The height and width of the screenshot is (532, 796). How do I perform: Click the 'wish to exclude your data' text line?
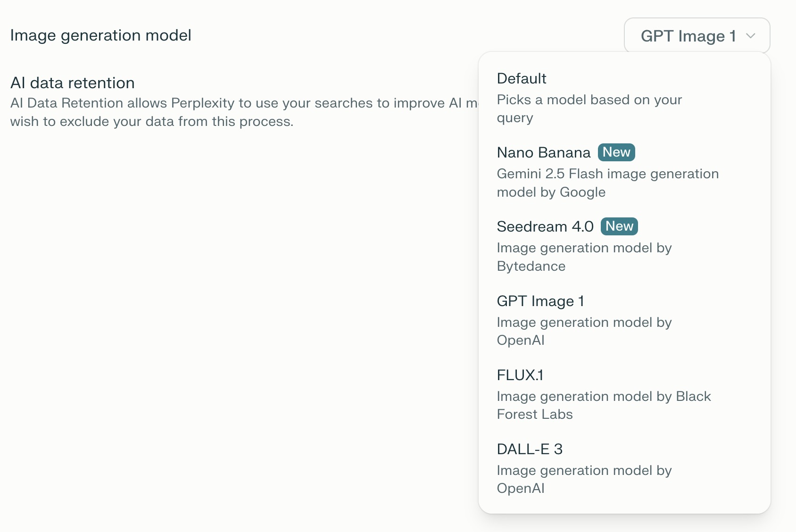151,122
